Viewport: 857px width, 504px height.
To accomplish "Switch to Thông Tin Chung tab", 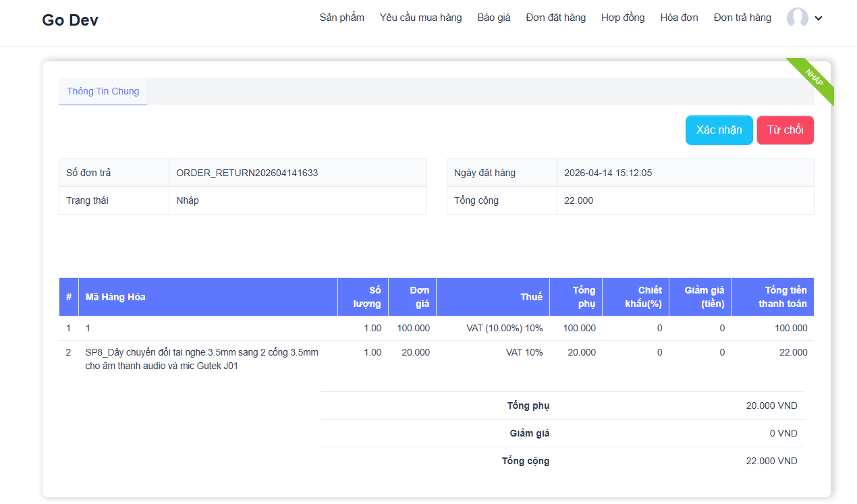I will point(103,92).
